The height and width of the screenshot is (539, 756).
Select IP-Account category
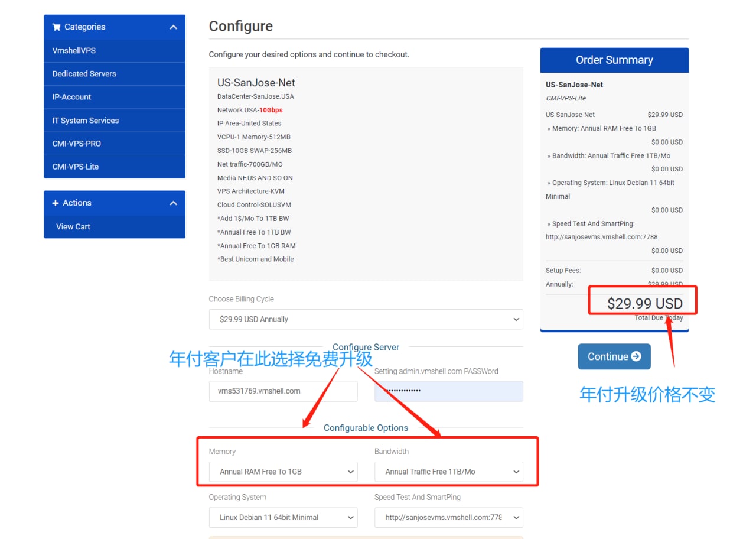click(71, 97)
